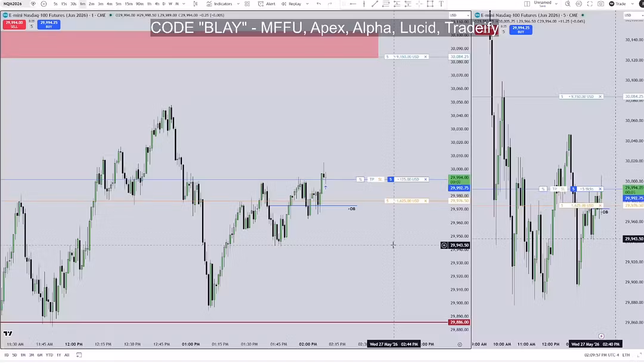This screenshot has height=363, width=644.
Task: Open the USD currency dropdown on left chart
Action: [x=459, y=15]
